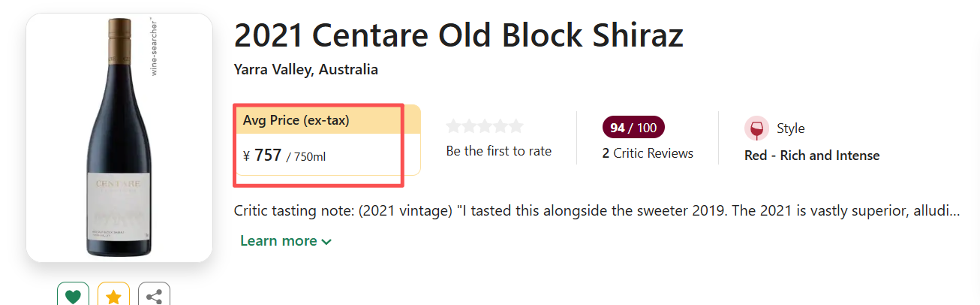980x305 pixels.
Task: Click the Avg Price (ex-tax) header
Action: (x=296, y=120)
